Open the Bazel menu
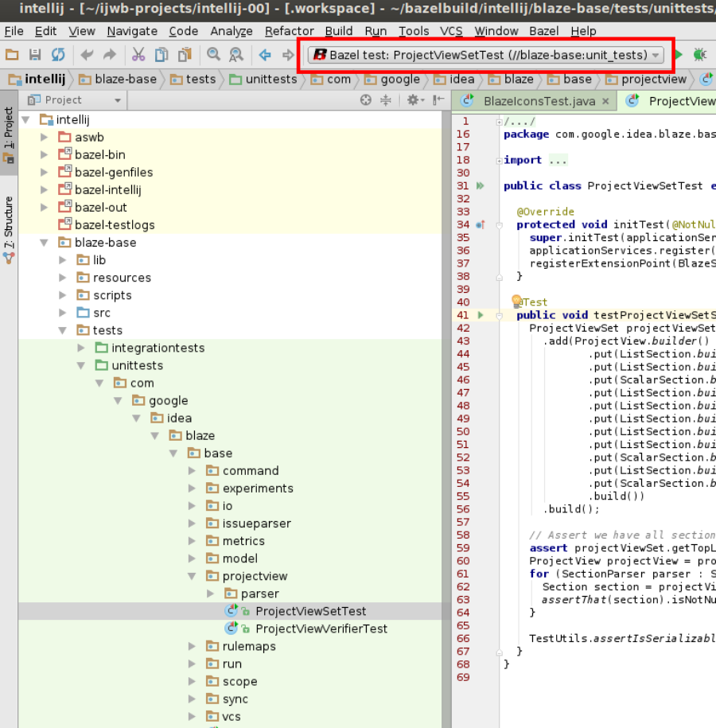This screenshot has height=728, width=716. (543, 31)
